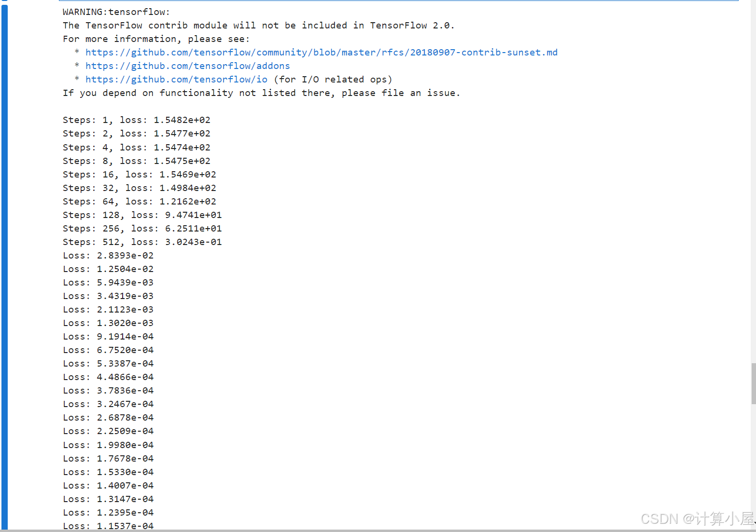Click the blue cell selection bar on the left
756x532 pixels.
coord(4,268)
